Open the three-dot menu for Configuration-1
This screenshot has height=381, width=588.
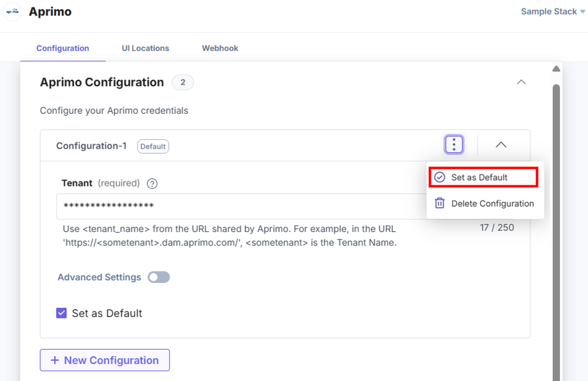454,145
